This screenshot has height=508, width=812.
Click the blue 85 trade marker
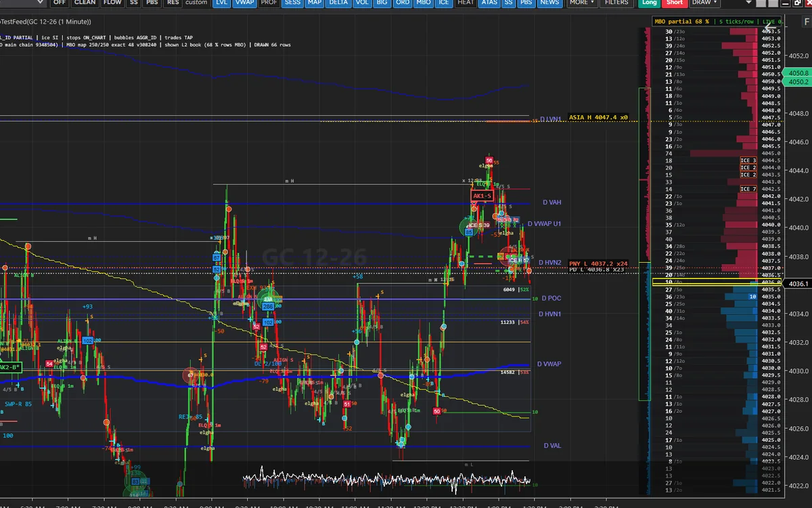[x=468, y=232]
